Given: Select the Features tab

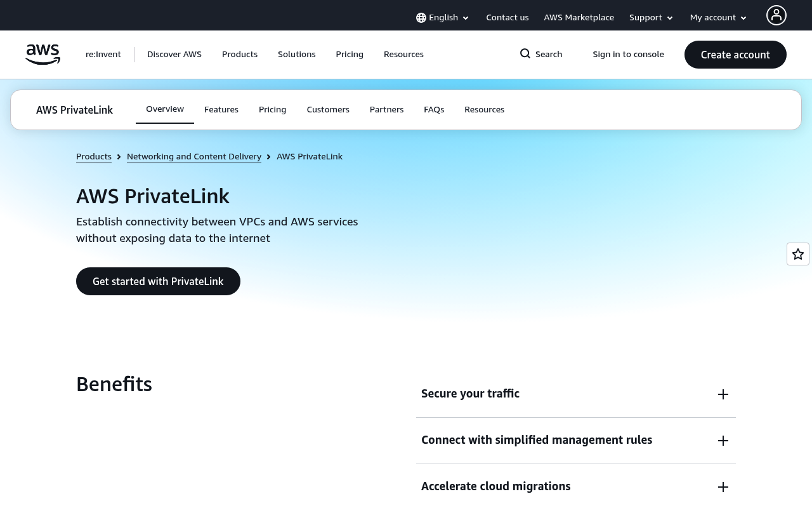Looking at the screenshot, I should coord(221,110).
